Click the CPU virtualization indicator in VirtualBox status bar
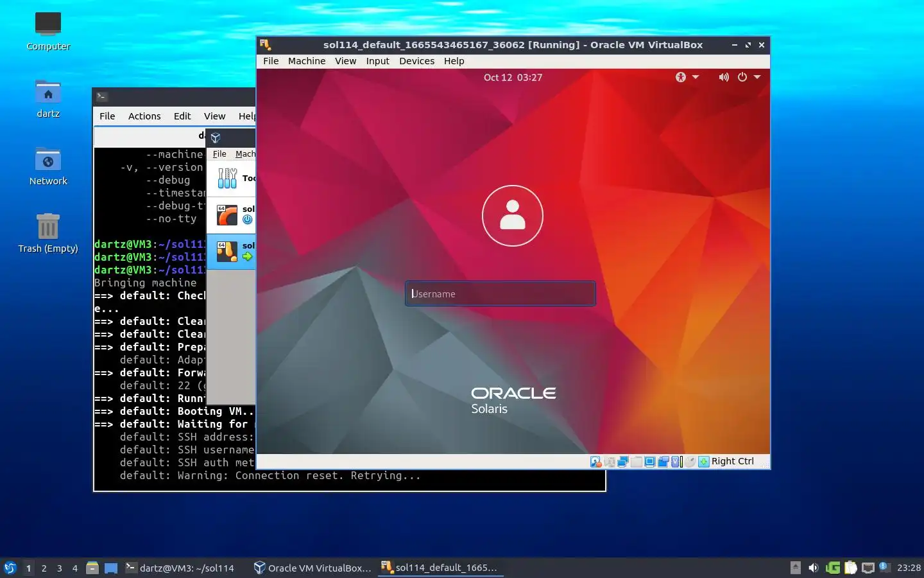The image size is (924, 578). (x=676, y=461)
